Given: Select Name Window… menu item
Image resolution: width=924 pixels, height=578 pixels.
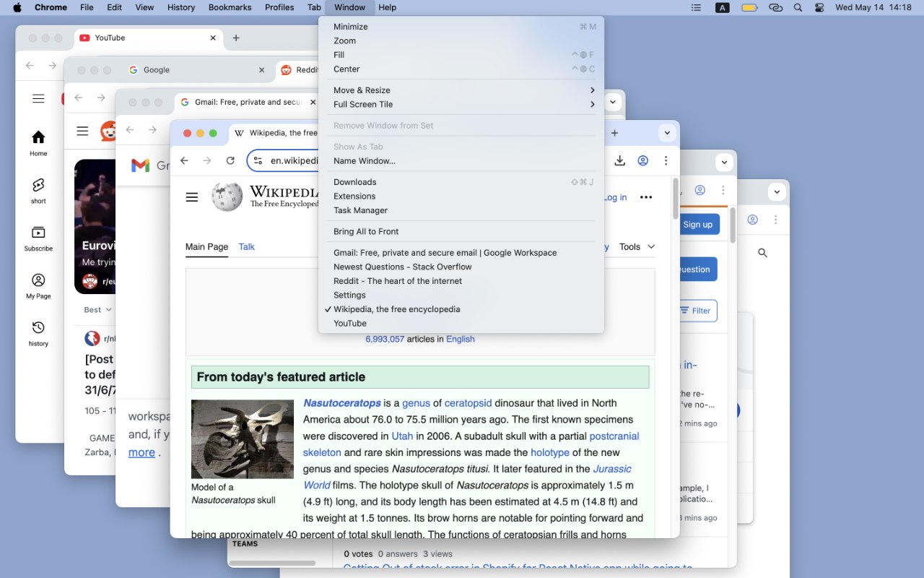Looking at the screenshot, I should [x=463, y=161].
